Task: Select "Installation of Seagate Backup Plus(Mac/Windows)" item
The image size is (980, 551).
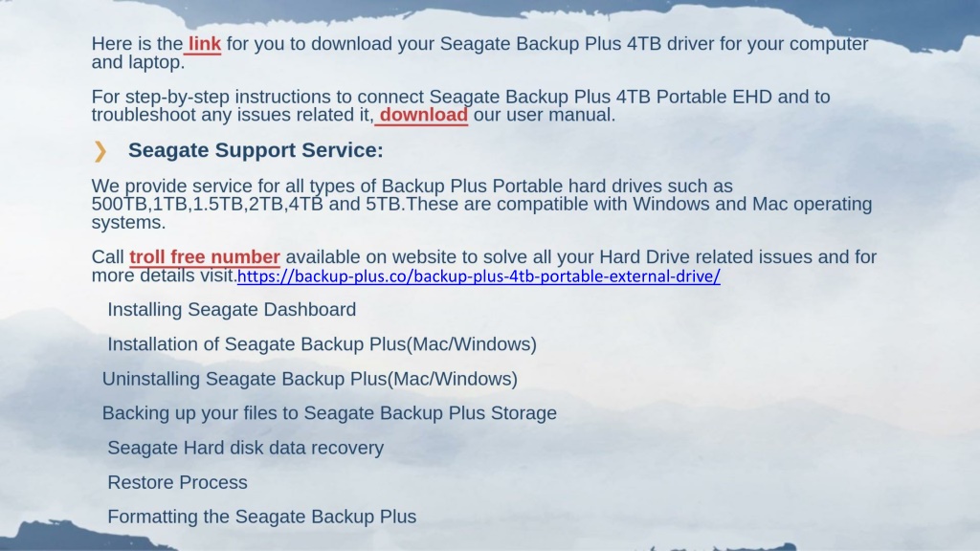Action: (322, 344)
